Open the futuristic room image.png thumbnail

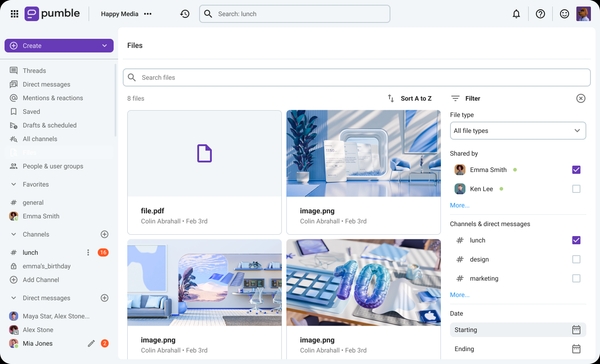[x=364, y=153]
